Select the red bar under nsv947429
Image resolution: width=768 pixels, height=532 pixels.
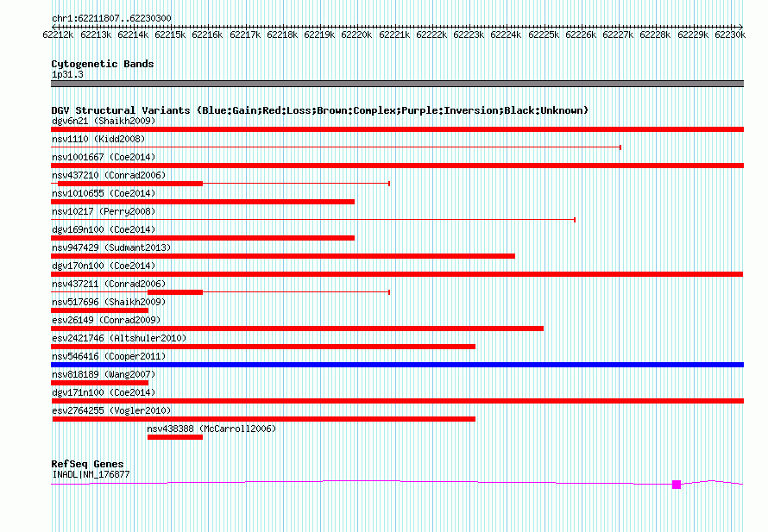point(283,256)
